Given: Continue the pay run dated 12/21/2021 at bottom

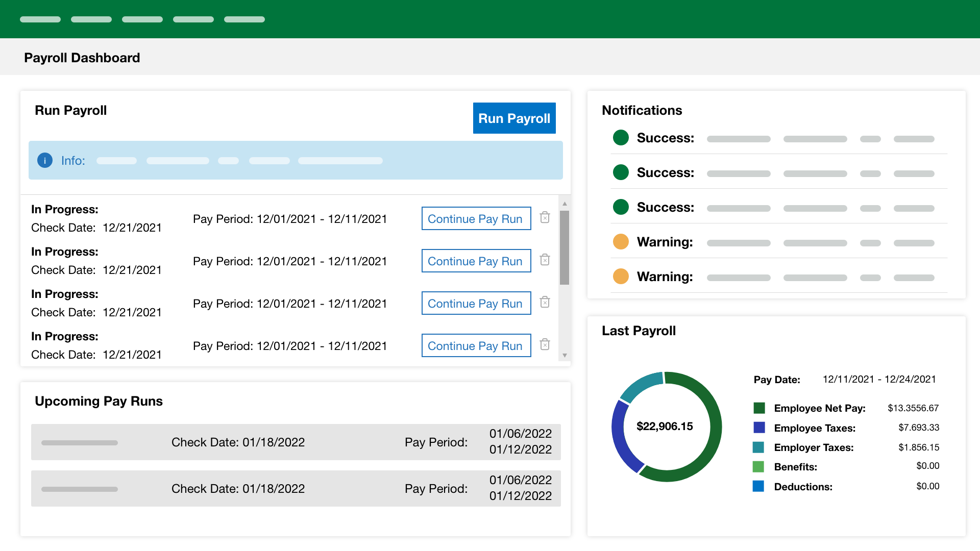Looking at the screenshot, I should tap(476, 345).
